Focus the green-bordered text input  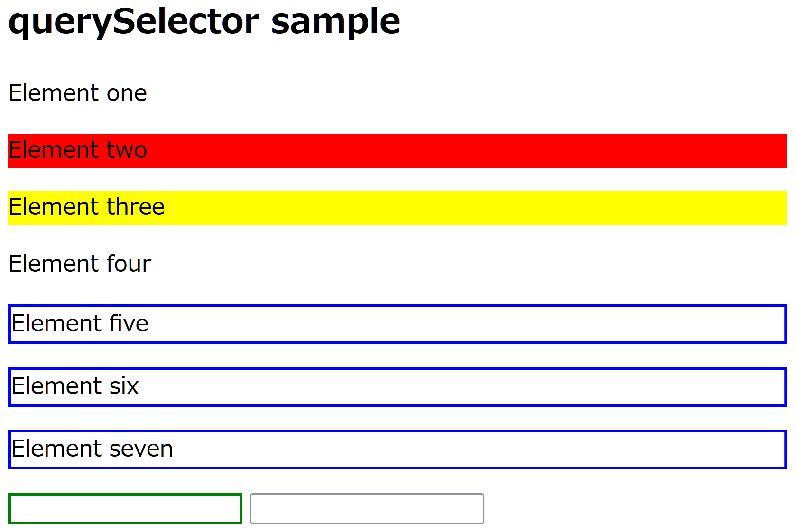pyautogui.click(x=125, y=509)
